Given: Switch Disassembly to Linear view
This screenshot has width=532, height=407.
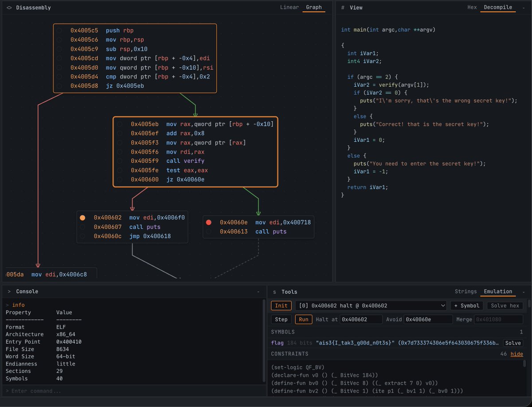Looking at the screenshot, I should pos(289,8).
